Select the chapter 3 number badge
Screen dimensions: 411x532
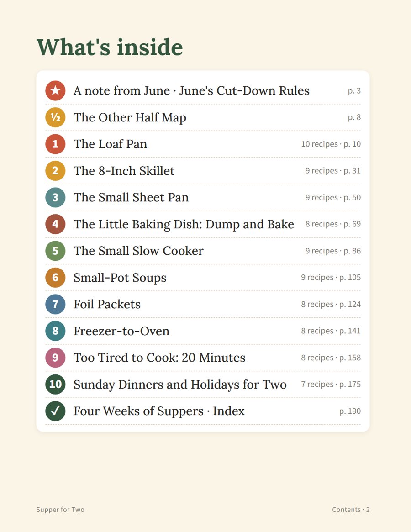click(x=55, y=197)
